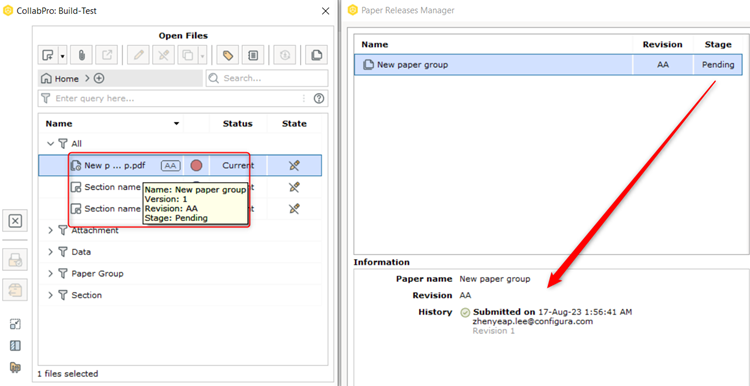Open the add file dropdown arrow
The height and width of the screenshot is (386, 750).
63,55
